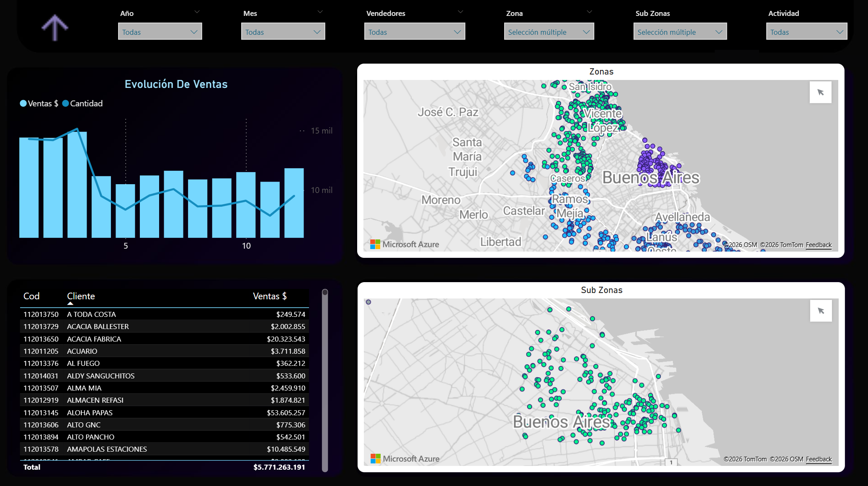The width and height of the screenshot is (868, 486).
Task: Click the ALTO GNC client
Action: pyautogui.click(x=84, y=425)
